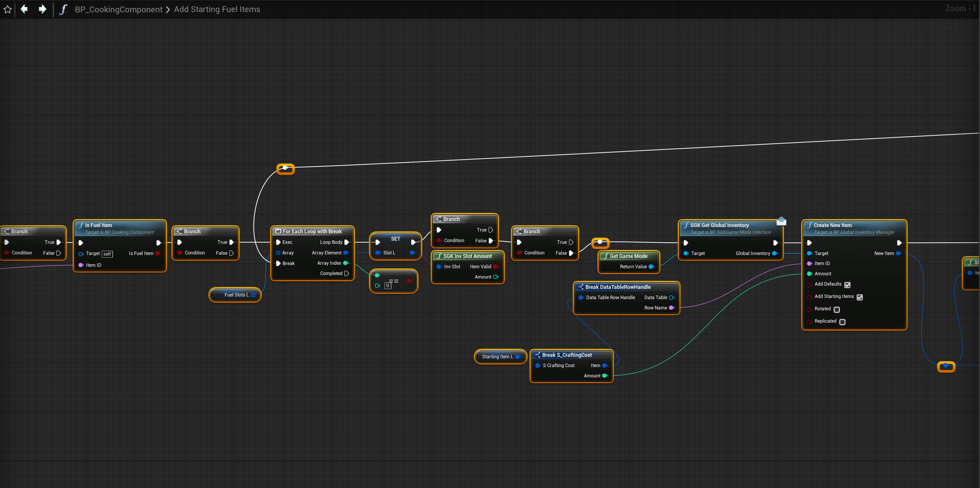The height and width of the screenshot is (488, 980).
Task: Click the breadcrumb chevron separator
Action: [x=168, y=9]
